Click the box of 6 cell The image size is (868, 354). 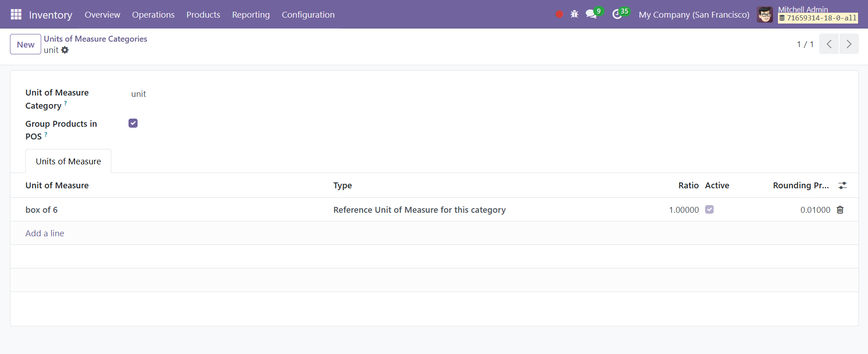point(42,210)
